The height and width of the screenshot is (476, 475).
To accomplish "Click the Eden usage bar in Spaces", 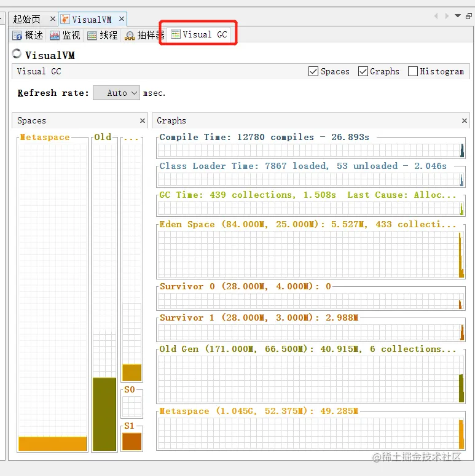I will 132,372.
